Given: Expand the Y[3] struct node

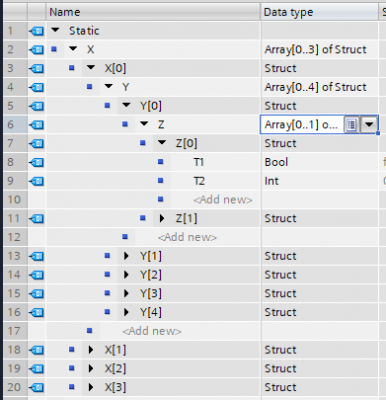Looking at the screenshot, I should point(126,293).
